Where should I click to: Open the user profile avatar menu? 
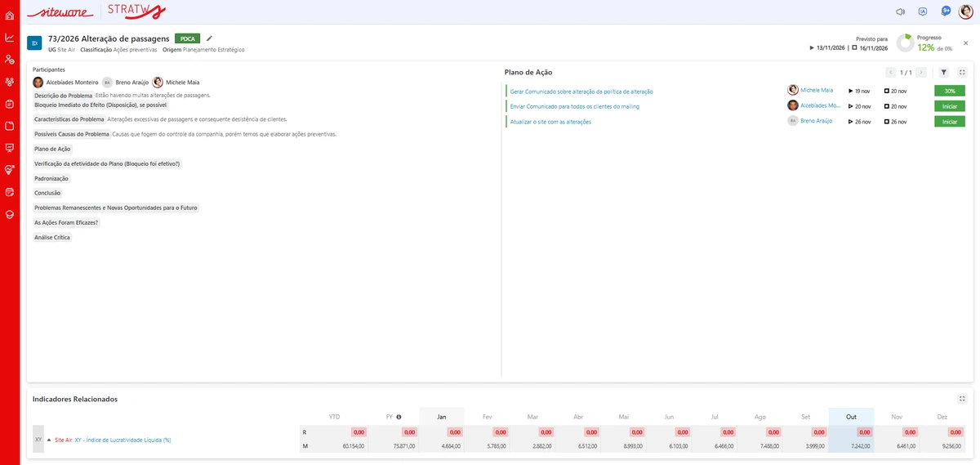pos(965,11)
